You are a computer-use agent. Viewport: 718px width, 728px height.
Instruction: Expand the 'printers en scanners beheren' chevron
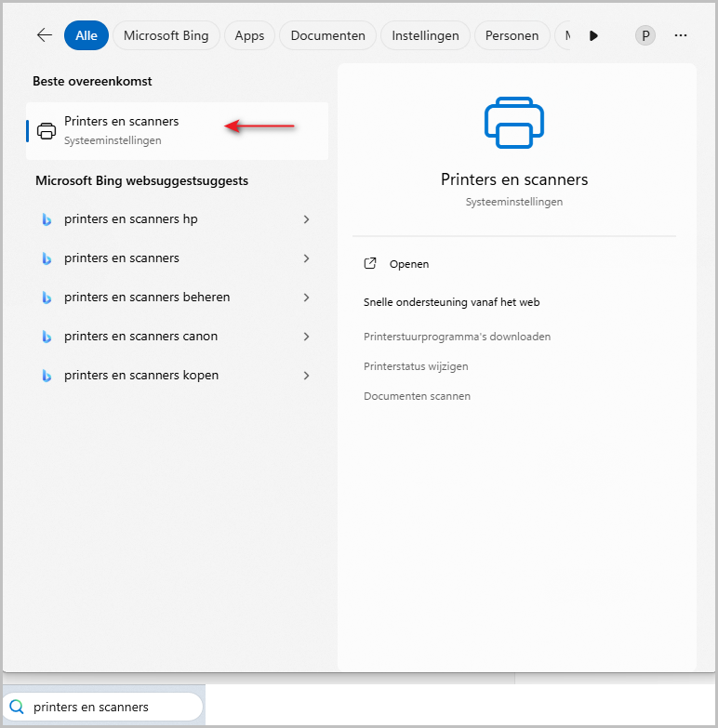[306, 298]
